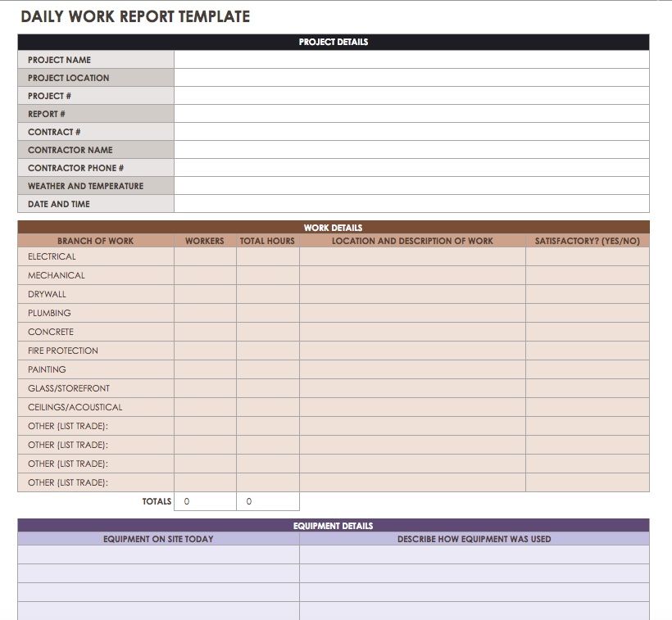Select the BRANCH OF WORK column header
The height and width of the screenshot is (620, 672).
(x=96, y=241)
